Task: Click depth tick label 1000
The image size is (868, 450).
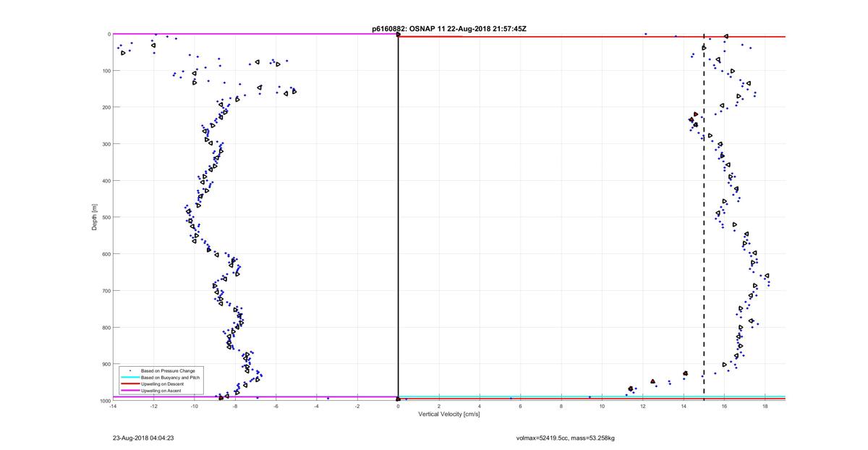Action: point(104,401)
